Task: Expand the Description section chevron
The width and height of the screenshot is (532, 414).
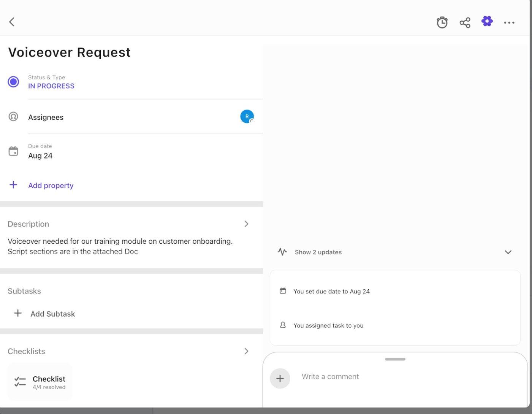Action: point(246,224)
